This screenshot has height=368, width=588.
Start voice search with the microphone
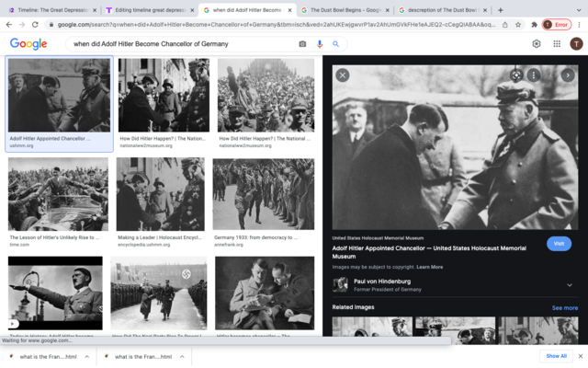(x=320, y=44)
